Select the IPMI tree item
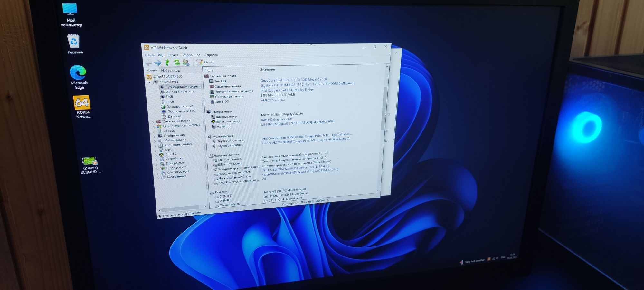Viewport: 644px width, 290px height. (x=167, y=101)
